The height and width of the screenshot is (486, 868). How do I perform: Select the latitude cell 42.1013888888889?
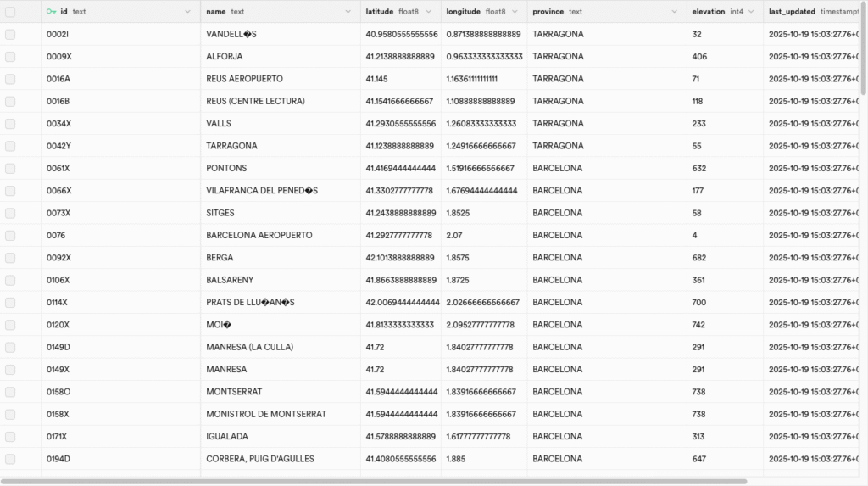(401, 258)
